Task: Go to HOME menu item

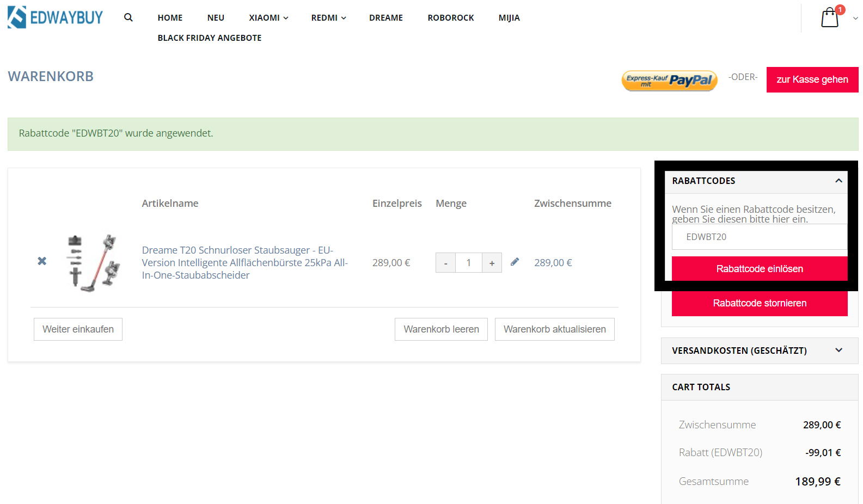Action: (x=170, y=17)
